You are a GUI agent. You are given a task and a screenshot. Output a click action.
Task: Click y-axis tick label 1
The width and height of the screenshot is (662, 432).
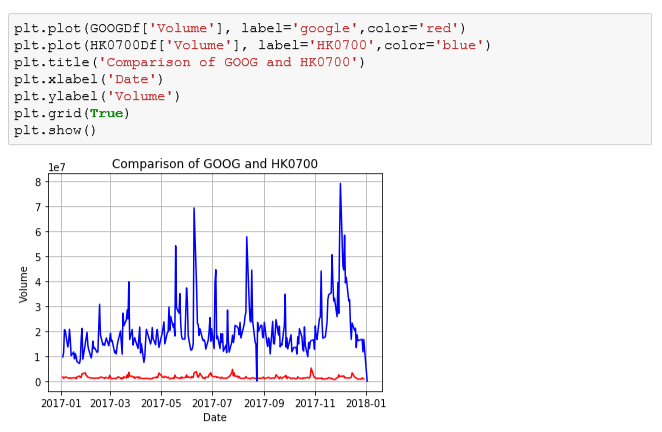click(39, 357)
